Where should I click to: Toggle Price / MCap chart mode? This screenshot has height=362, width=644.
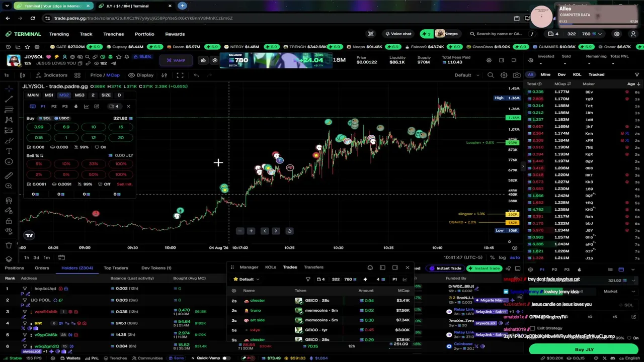coord(105,75)
